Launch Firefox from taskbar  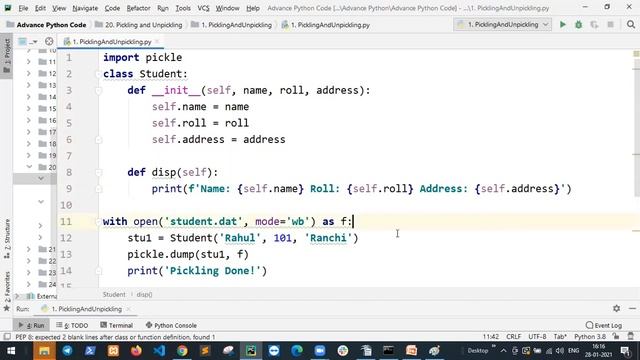(x=136, y=351)
